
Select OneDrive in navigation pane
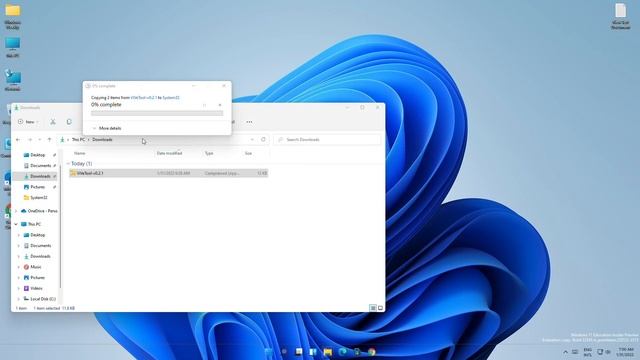39,211
